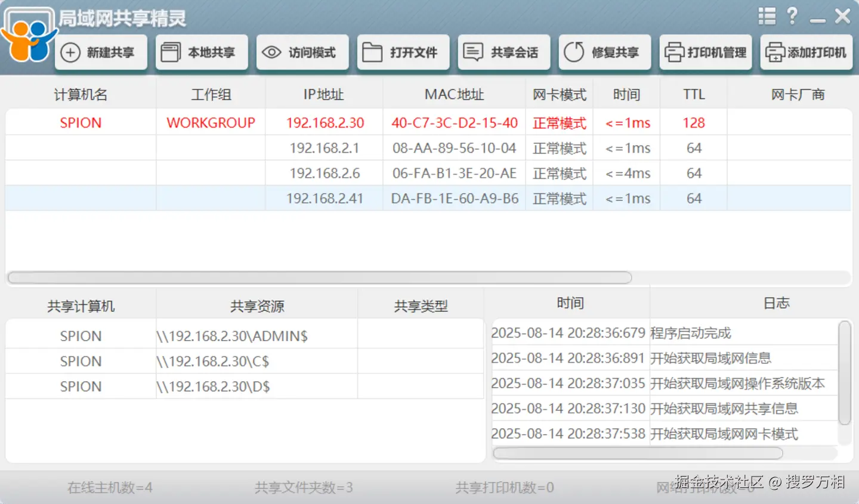Click the 网卡厂商 column header
This screenshot has width=859, height=504.
798,94
